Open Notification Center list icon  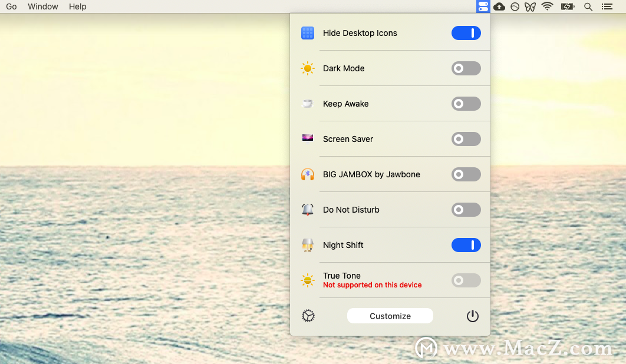607,6
